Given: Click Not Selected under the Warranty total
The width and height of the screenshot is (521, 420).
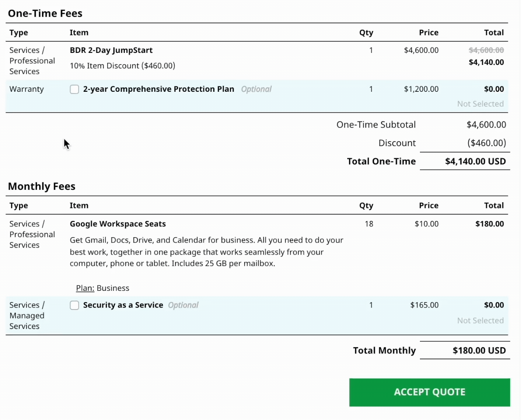Looking at the screenshot, I should click(x=480, y=104).
